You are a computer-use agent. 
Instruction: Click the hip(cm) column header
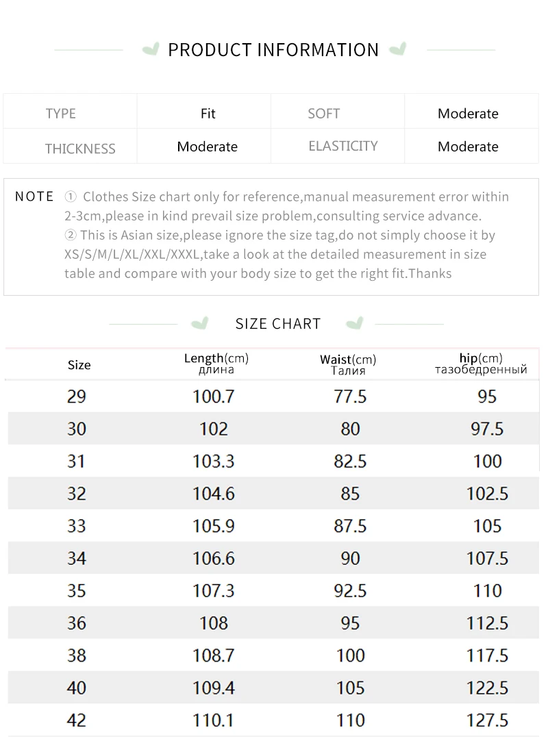(x=481, y=364)
